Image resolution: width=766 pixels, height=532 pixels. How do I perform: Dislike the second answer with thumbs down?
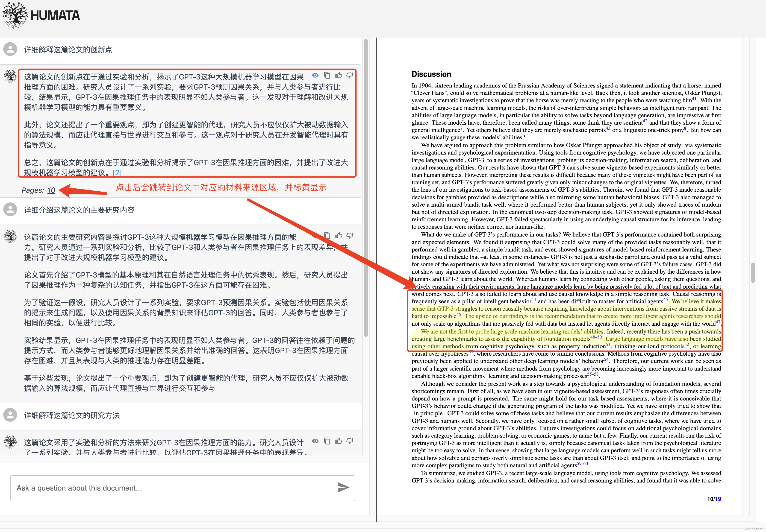tap(350, 236)
